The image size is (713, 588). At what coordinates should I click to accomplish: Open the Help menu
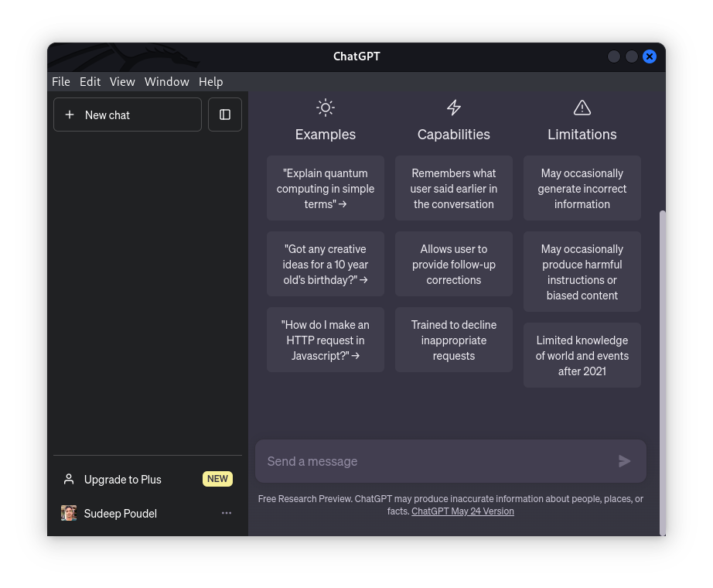coord(210,81)
